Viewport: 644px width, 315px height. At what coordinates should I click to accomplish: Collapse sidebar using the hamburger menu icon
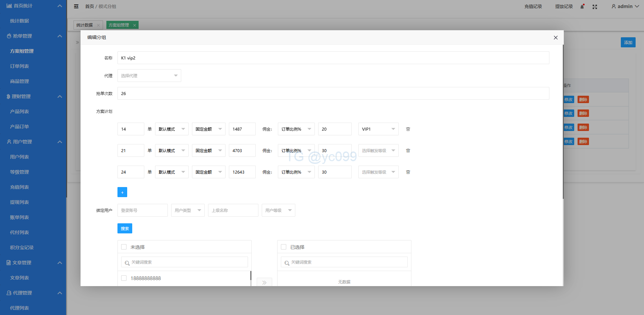pyautogui.click(x=76, y=6)
